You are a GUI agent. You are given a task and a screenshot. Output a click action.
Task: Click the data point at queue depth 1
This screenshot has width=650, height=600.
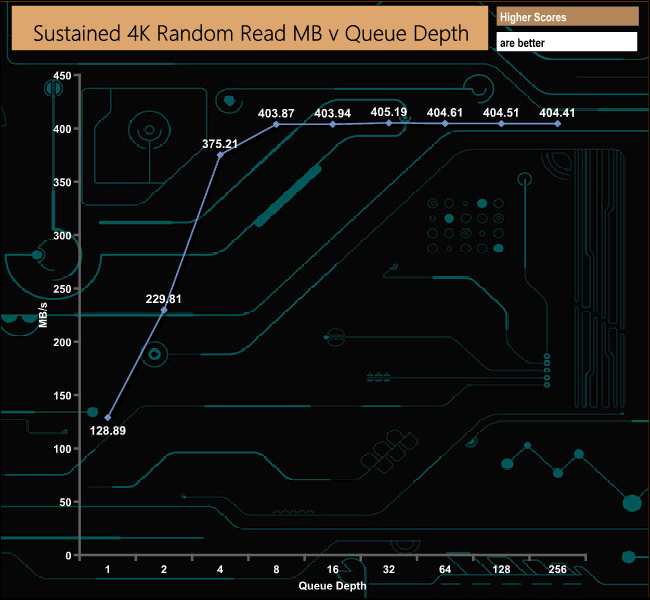coord(108,417)
